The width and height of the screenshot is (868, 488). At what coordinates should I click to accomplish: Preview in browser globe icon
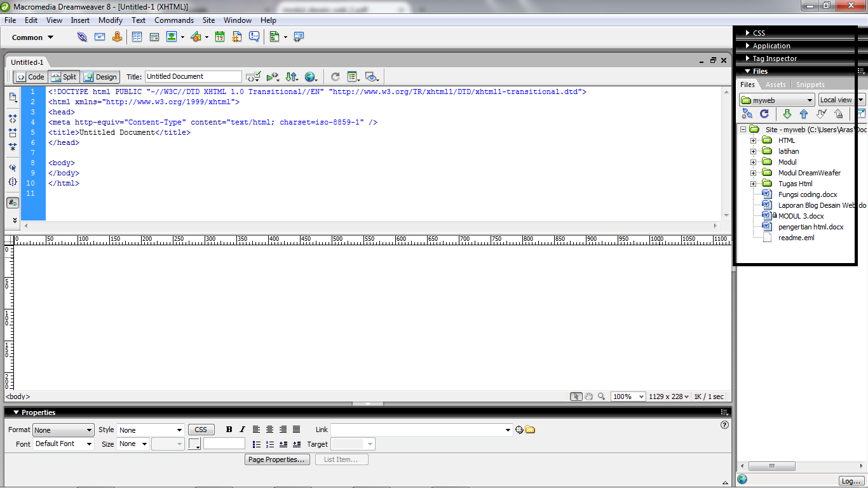(311, 77)
